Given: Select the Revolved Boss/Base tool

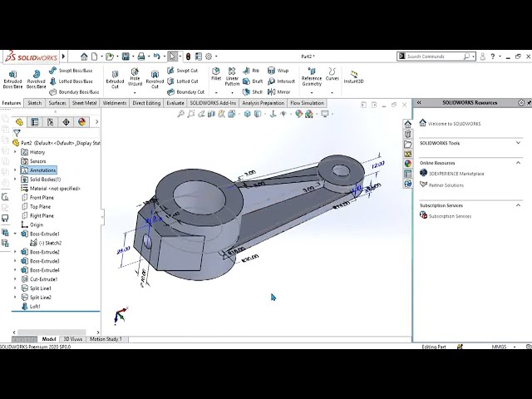Looking at the screenshot, I should [x=36, y=80].
